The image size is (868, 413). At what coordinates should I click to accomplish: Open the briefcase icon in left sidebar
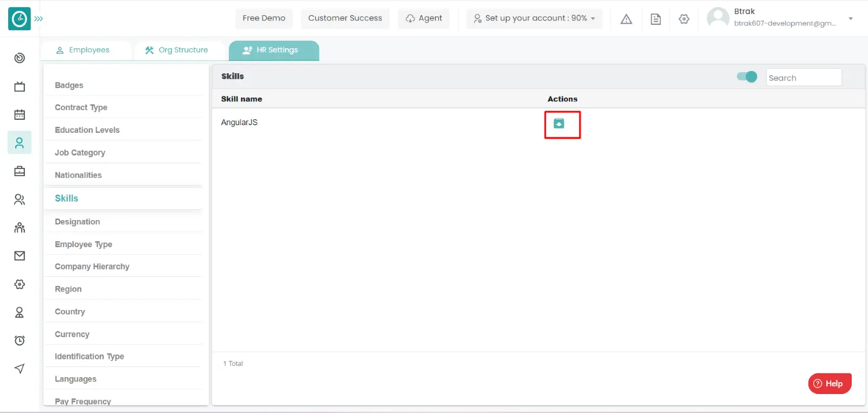click(20, 171)
